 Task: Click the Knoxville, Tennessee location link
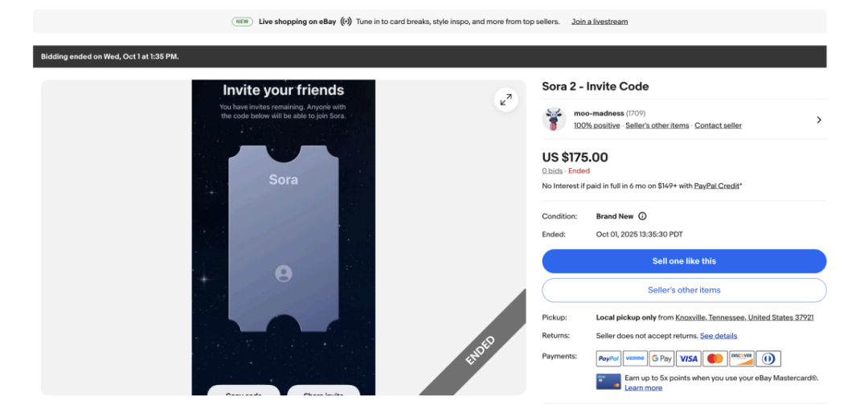744,317
